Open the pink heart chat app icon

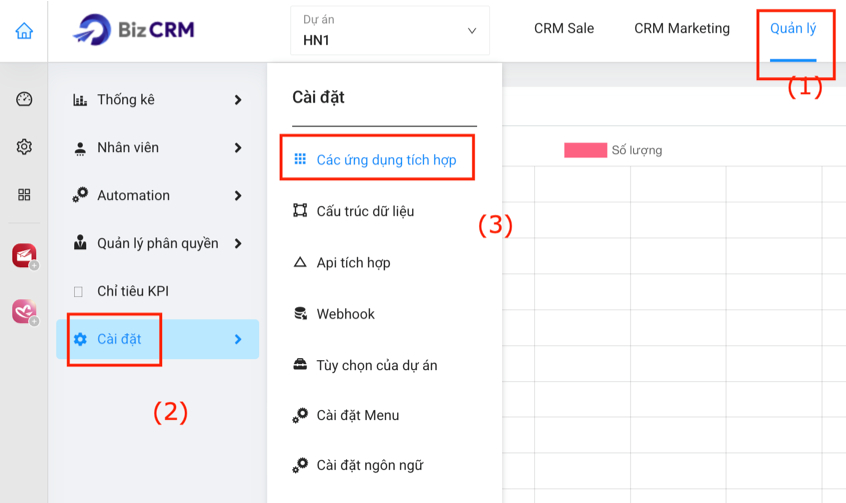[24, 311]
